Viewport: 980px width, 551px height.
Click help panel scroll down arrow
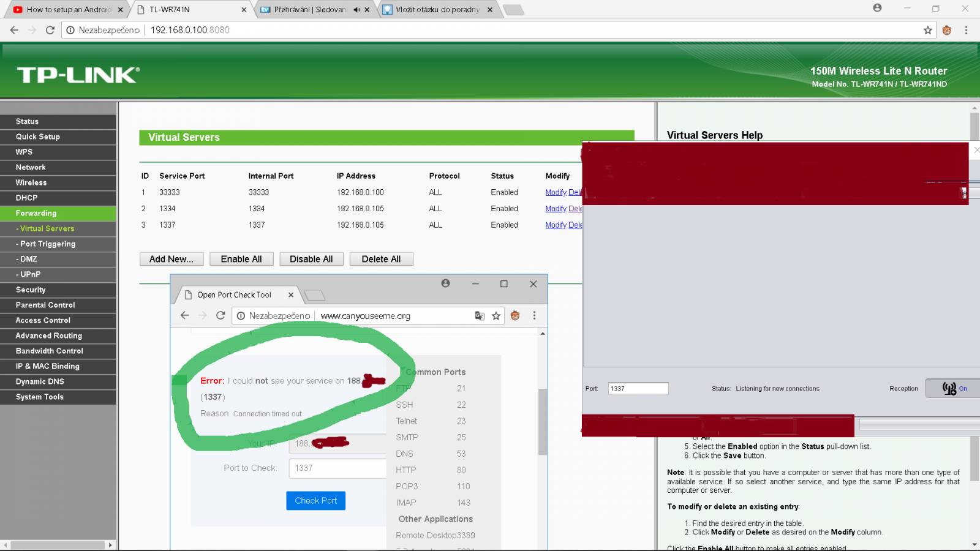click(x=974, y=544)
